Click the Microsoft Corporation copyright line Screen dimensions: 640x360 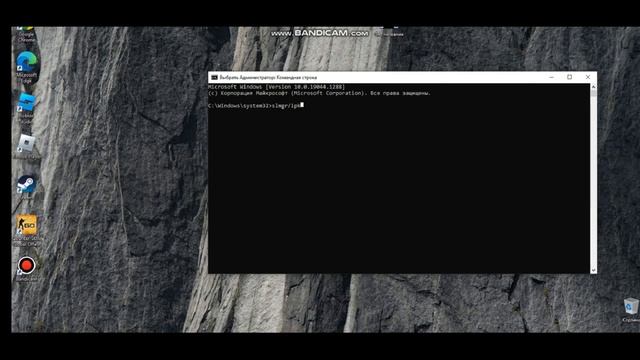319,93
